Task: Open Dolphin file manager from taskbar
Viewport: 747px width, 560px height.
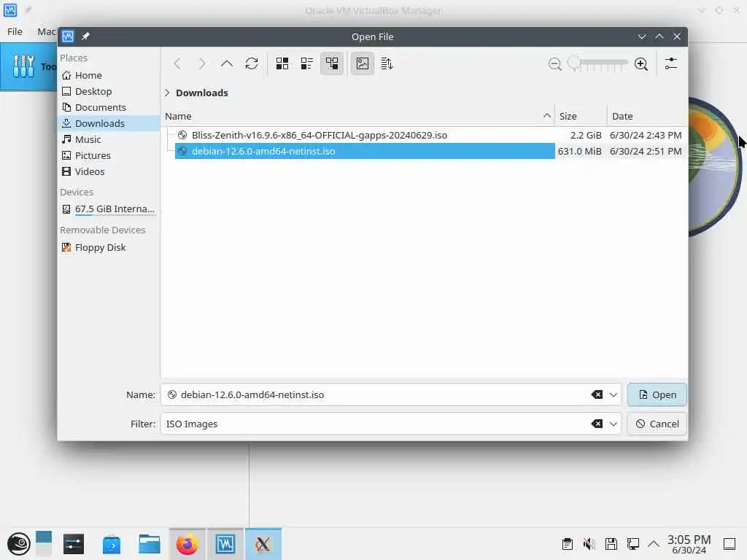Action: pos(150,544)
